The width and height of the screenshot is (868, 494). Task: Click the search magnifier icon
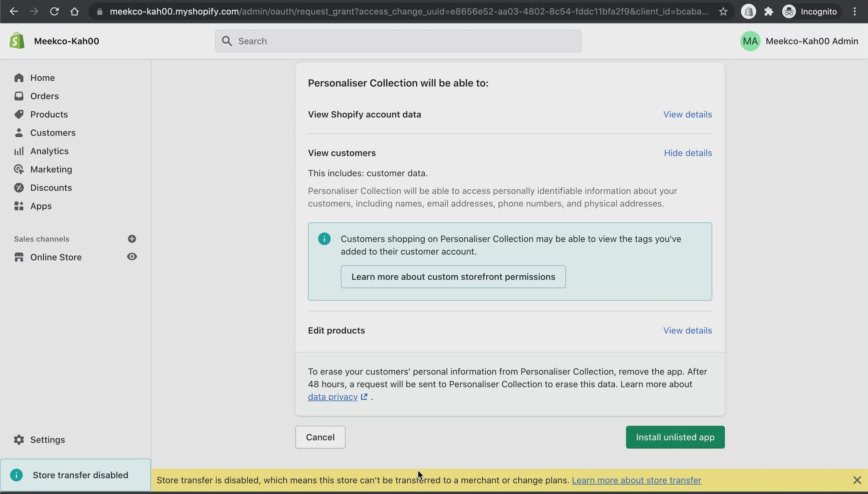point(227,41)
